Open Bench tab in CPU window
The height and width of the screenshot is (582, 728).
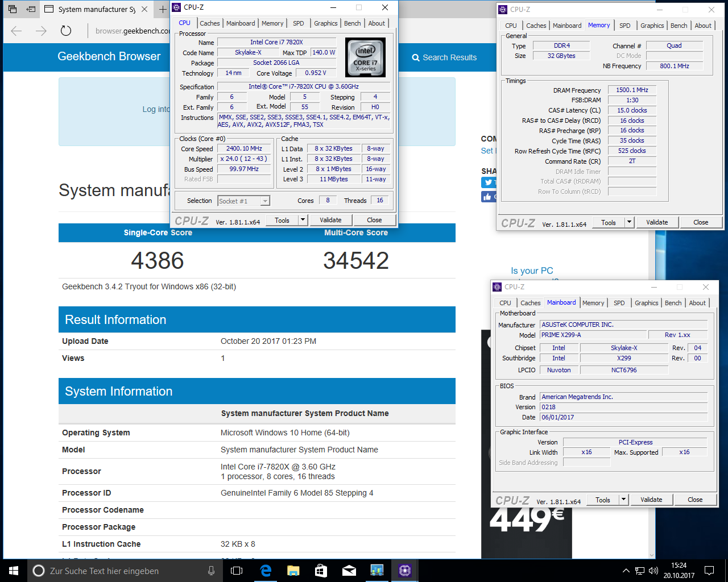point(353,23)
